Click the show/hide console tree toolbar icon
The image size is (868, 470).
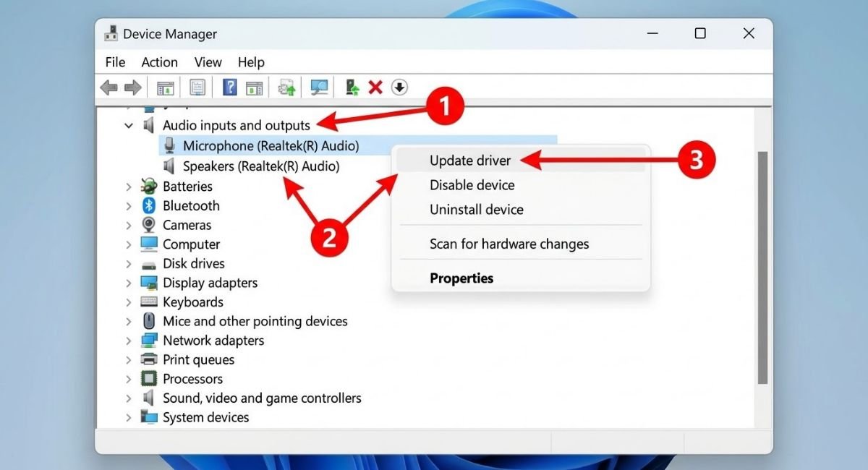[x=165, y=88]
